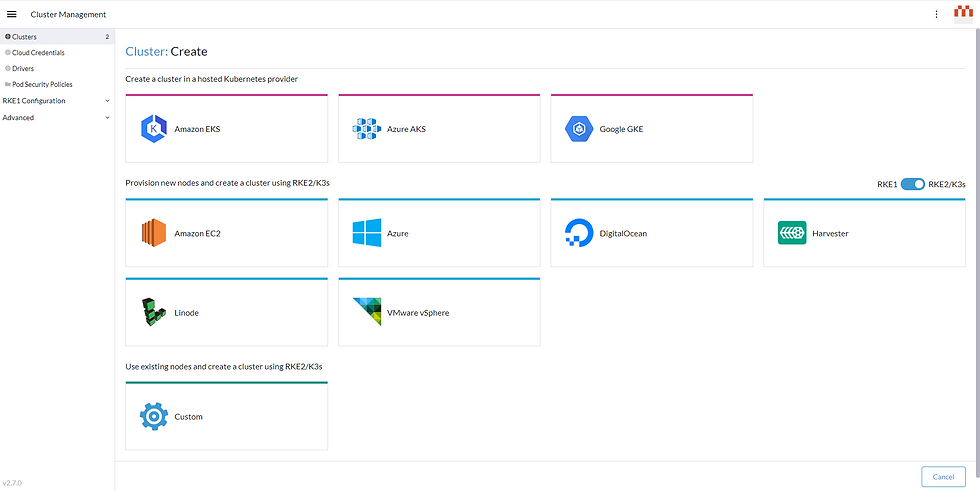The height and width of the screenshot is (491, 980).
Task: Click the Amazon EC2 logo icon
Action: [x=154, y=234]
